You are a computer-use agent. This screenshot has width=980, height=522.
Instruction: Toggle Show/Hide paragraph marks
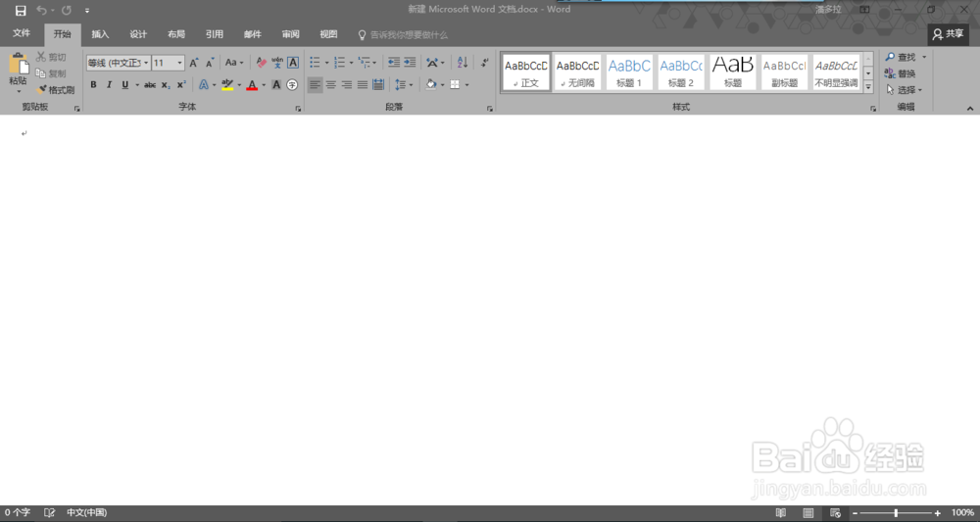(484, 63)
